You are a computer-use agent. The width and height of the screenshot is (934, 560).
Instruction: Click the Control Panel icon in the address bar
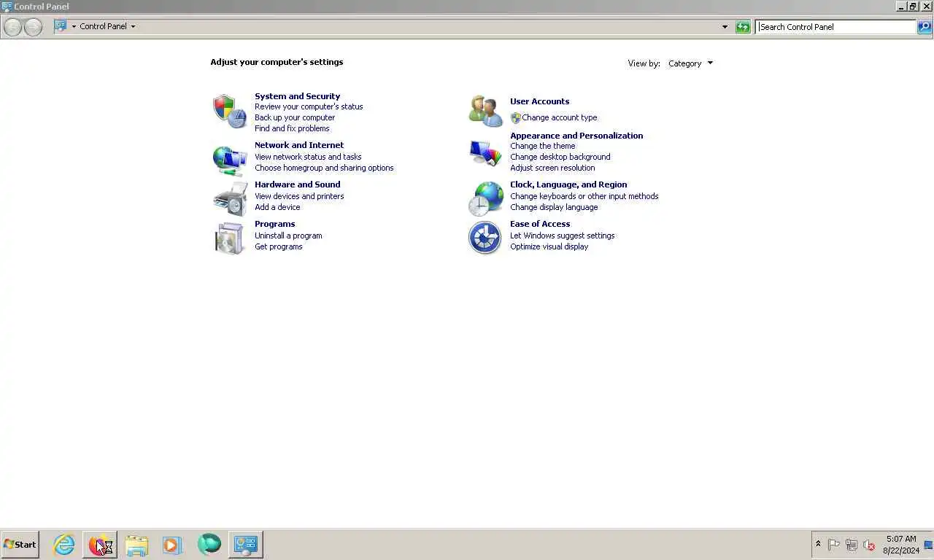click(61, 26)
